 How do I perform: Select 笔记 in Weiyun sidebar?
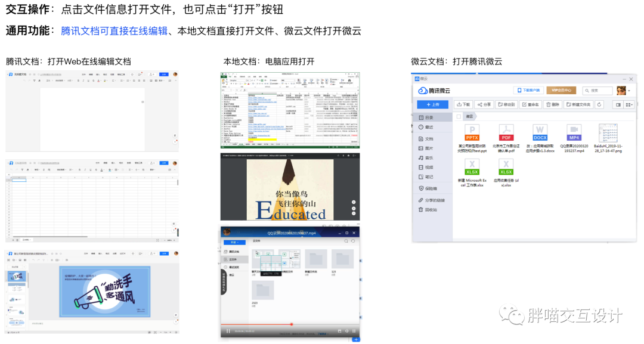432,176
